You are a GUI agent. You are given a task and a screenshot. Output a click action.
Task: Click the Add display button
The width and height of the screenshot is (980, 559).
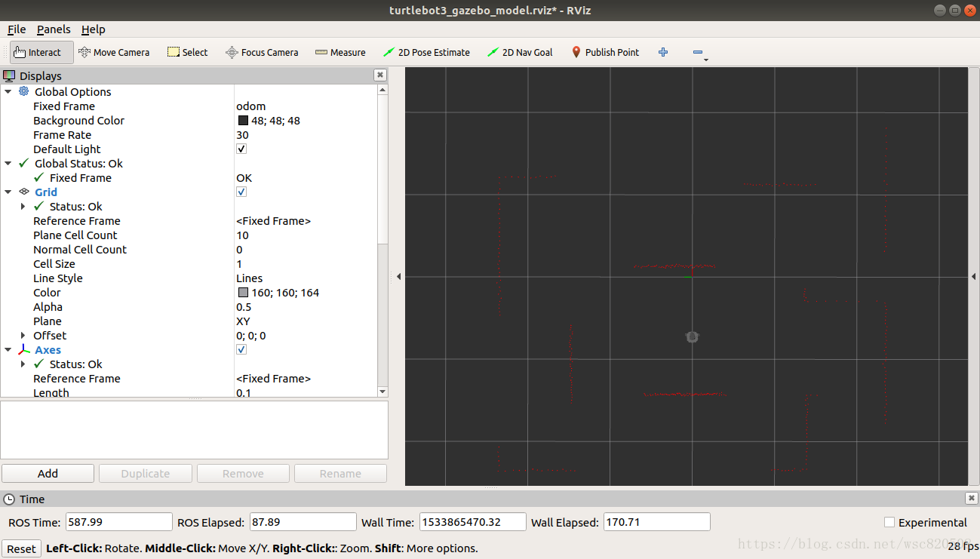pos(48,473)
